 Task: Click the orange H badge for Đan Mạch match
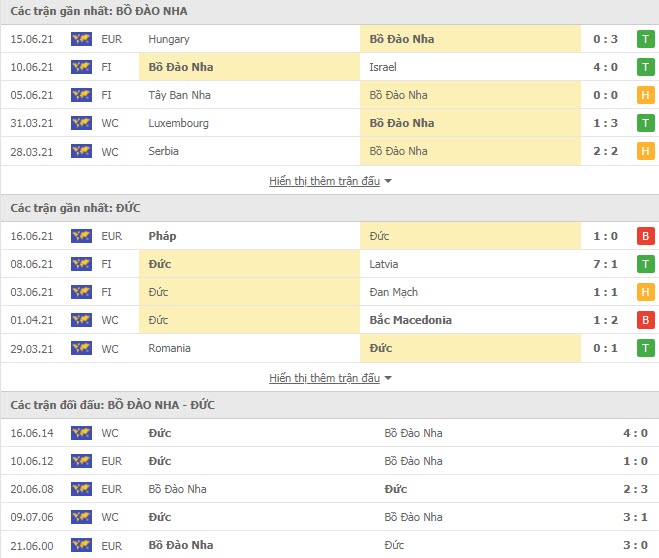click(646, 292)
